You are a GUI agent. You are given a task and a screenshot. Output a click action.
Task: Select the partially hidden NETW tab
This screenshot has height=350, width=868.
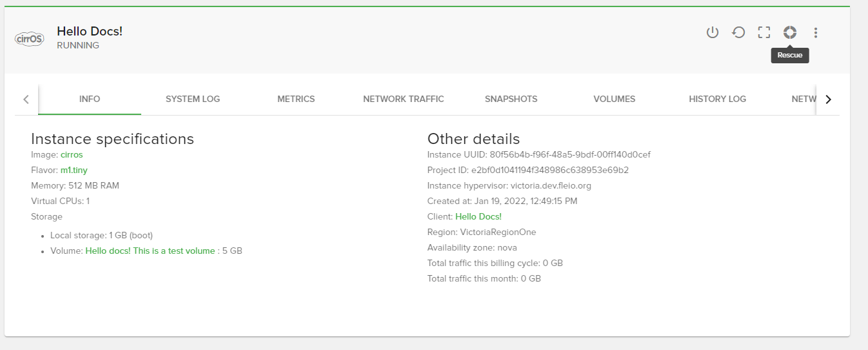pos(803,99)
